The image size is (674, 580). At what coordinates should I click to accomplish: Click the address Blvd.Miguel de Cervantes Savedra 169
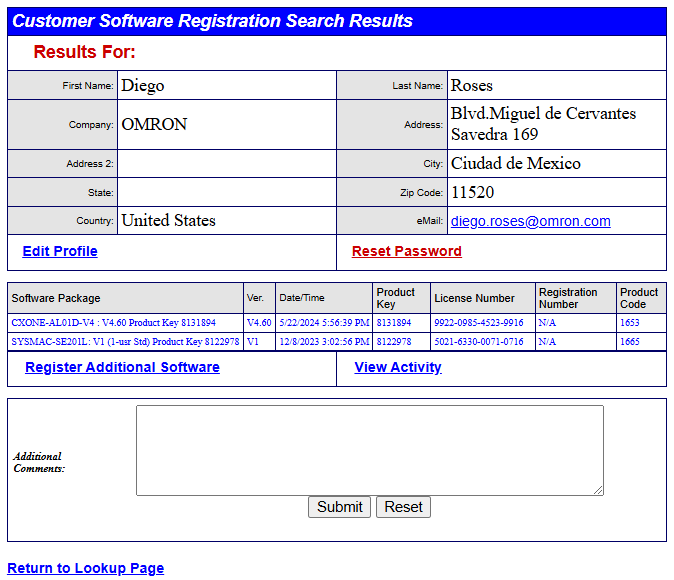pyautogui.click(x=543, y=124)
